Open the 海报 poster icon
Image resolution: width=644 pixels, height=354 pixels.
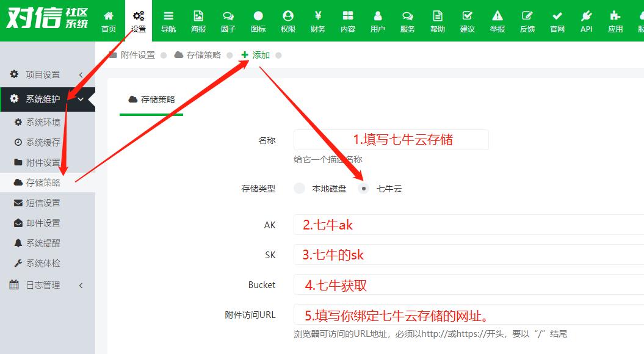[198, 16]
